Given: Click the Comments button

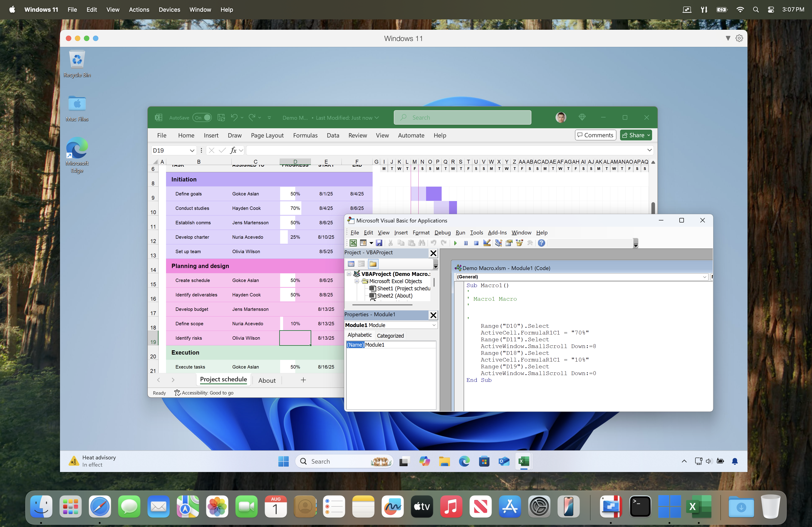Looking at the screenshot, I should (x=595, y=135).
